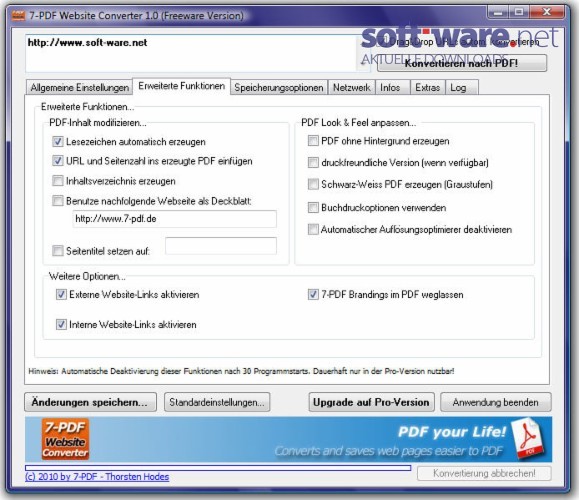This screenshot has height=500, width=579.
Task: Uncheck Interne Website-Links aktivieren
Action: (61, 325)
